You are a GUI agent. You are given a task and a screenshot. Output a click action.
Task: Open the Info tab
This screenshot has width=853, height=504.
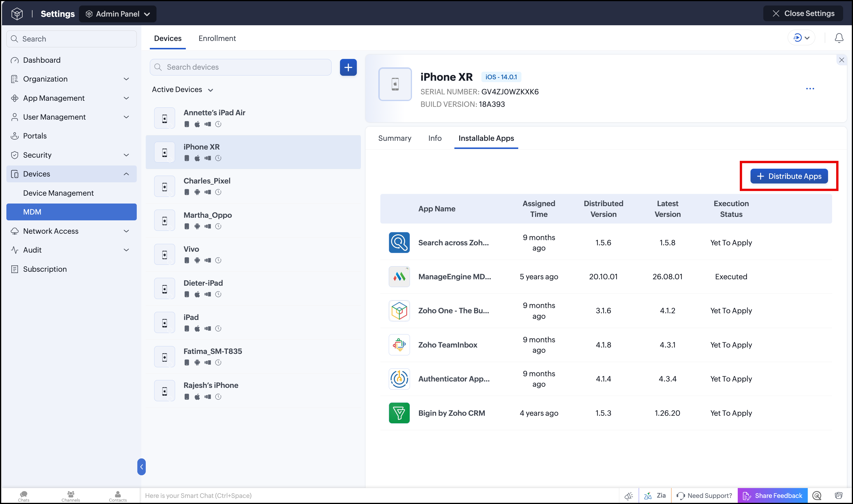[x=435, y=138]
